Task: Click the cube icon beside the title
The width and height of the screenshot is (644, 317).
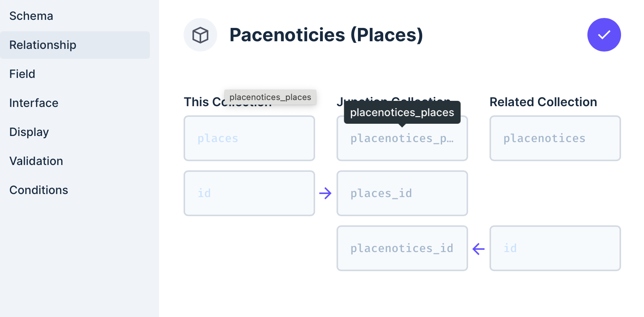Action: (x=200, y=34)
